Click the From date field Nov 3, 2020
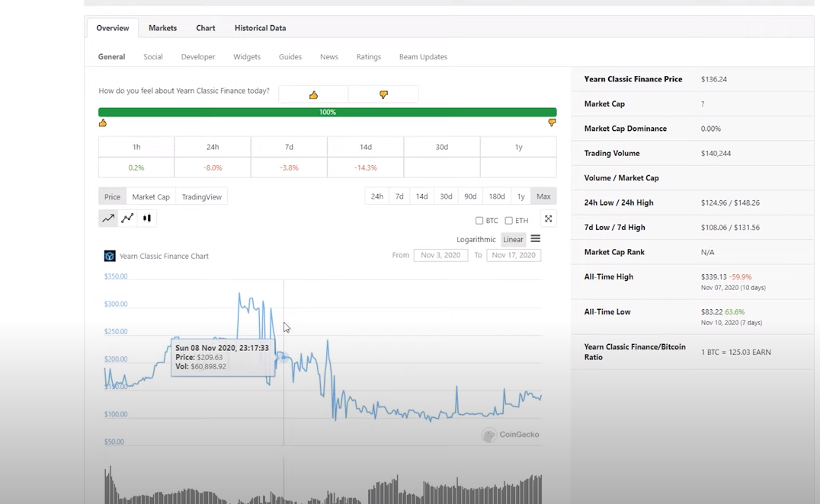The height and width of the screenshot is (504, 820). click(x=440, y=255)
